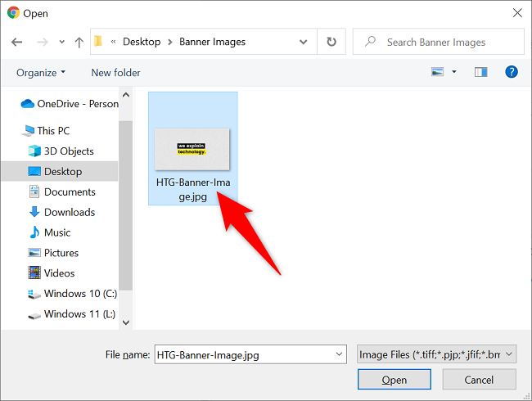
Task: Open Help with the question mark
Action: [512, 72]
